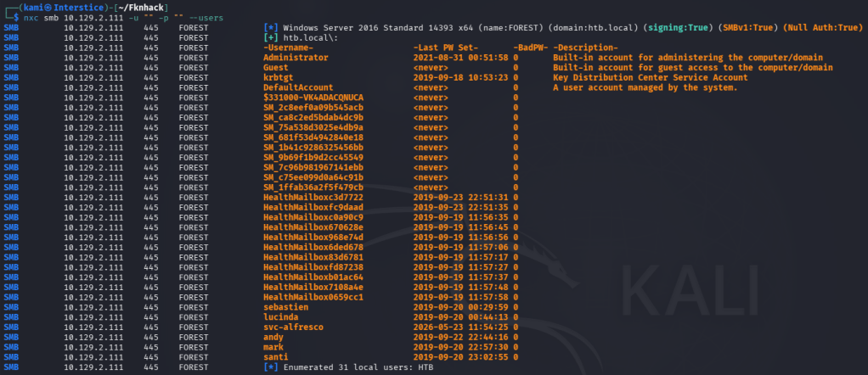Click the Null Auth:True indicator
This screenshot has height=375, width=868.
click(x=823, y=28)
